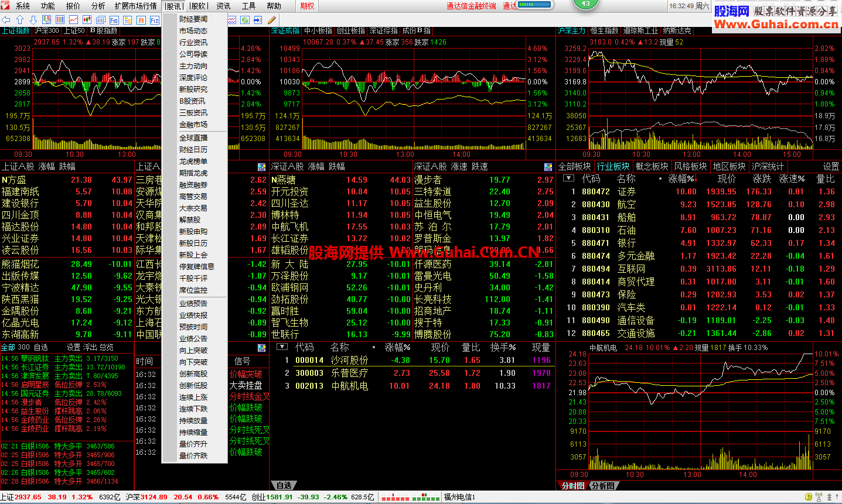The image size is (842, 504).
Task: Switch to the 沪深300 index tab
Action: tap(47, 30)
